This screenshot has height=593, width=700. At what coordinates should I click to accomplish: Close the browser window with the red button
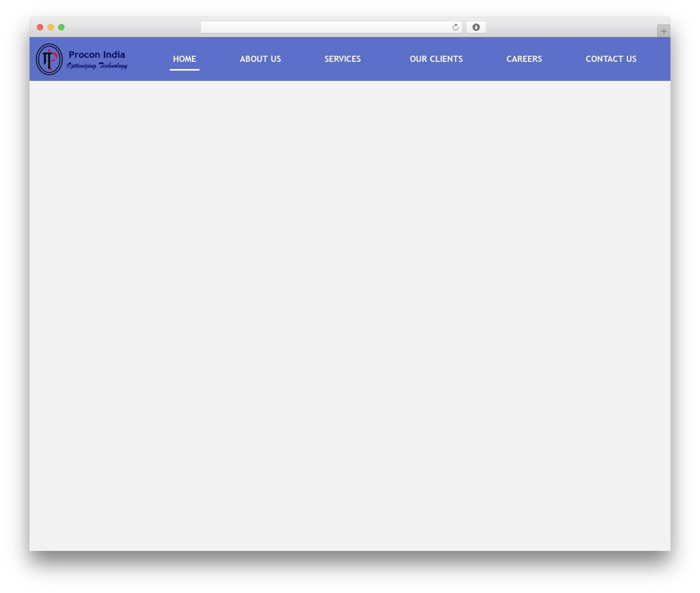tap(40, 27)
